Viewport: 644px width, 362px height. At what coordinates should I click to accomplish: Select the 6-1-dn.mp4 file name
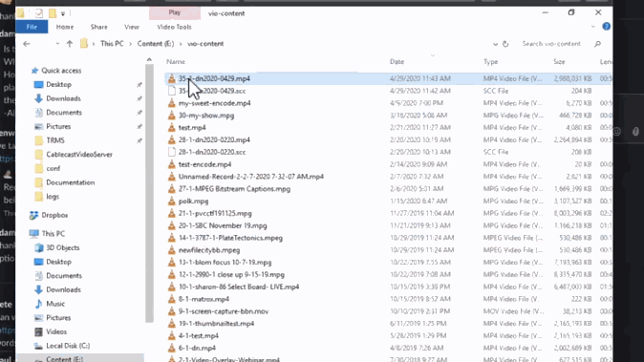coord(197,348)
